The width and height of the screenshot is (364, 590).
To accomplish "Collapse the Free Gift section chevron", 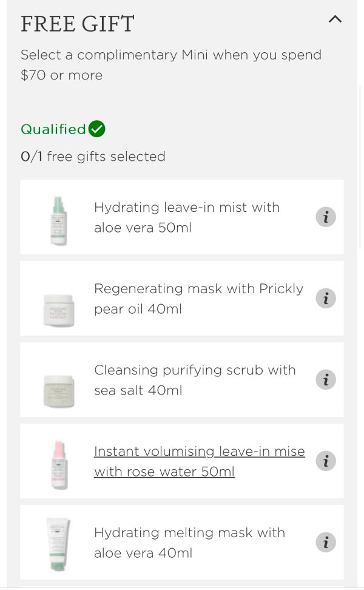I will click(x=335, y=19).
